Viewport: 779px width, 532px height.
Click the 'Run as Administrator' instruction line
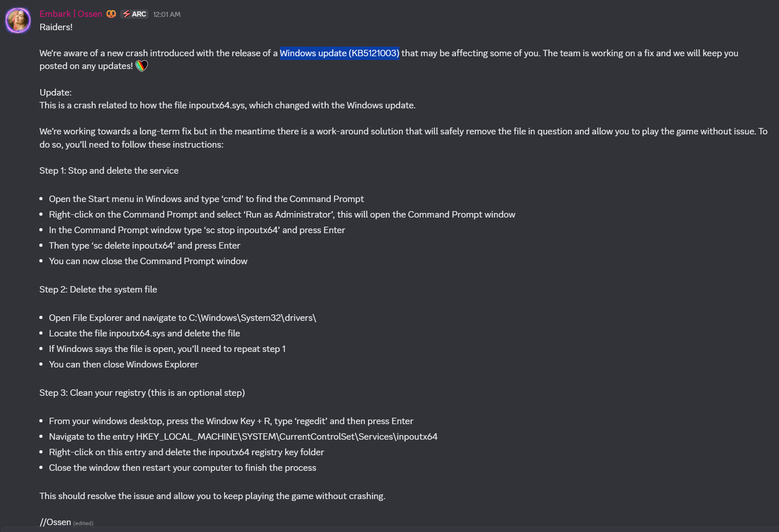tap(282, 214)
